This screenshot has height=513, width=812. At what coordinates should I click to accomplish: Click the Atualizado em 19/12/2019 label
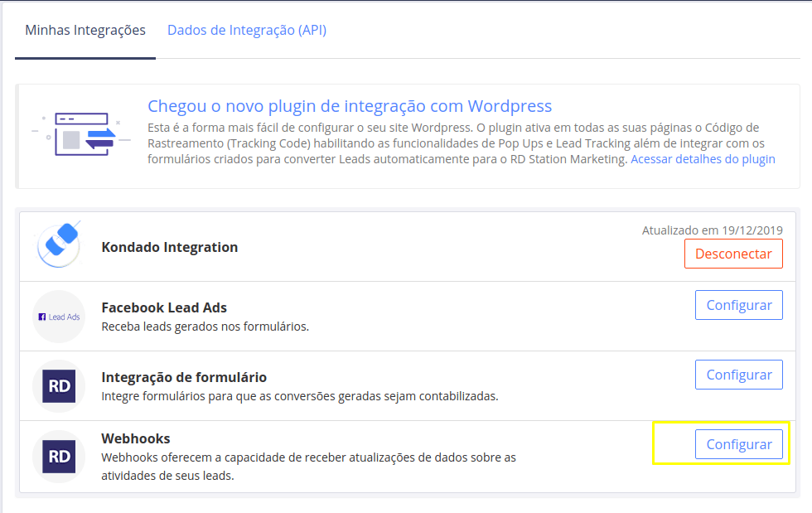pyautogui.click(x=712, y=230)
